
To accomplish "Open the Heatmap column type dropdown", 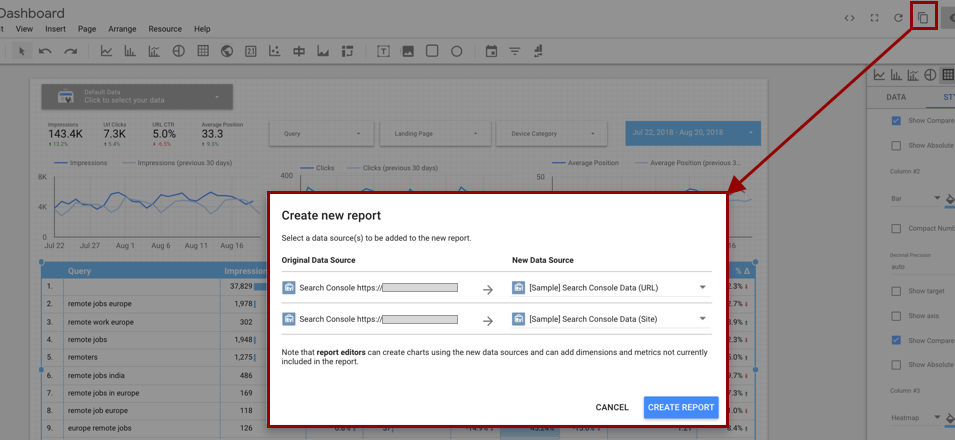I will pos(915,417).
